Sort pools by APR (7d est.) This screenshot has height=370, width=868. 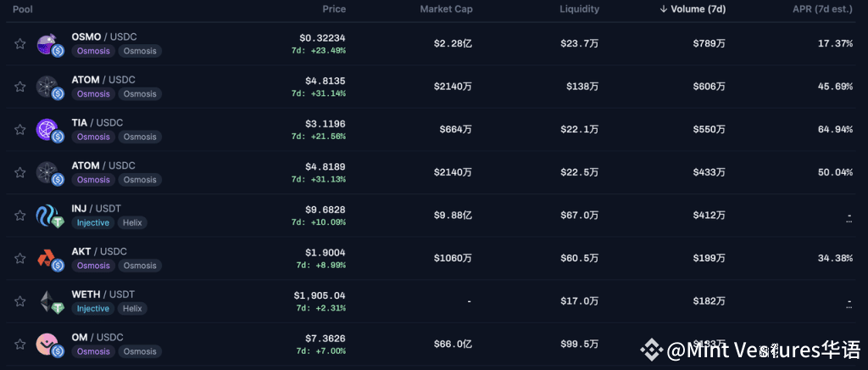(822, 8)
